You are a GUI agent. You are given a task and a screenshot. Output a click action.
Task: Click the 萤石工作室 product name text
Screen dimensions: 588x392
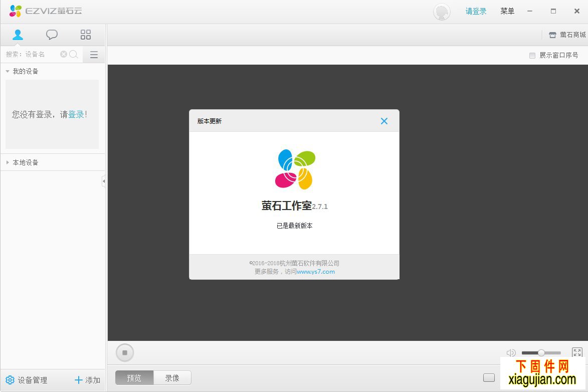287,206
